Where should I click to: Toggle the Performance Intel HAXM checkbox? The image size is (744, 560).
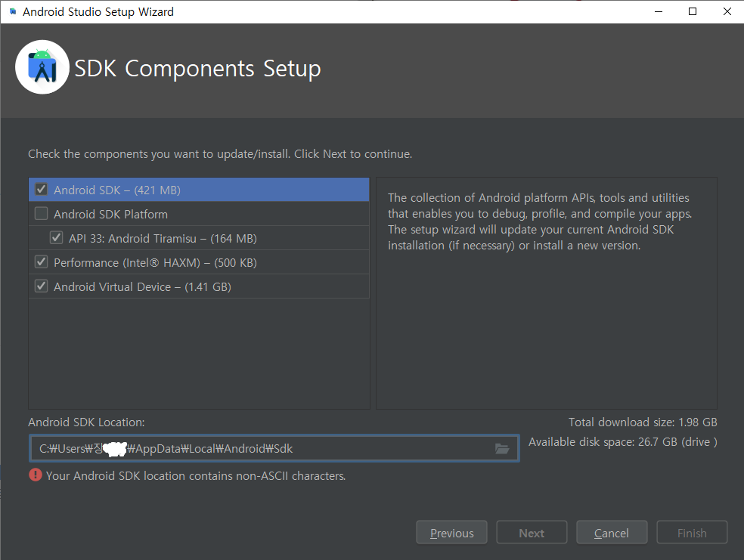coord(42,261)
